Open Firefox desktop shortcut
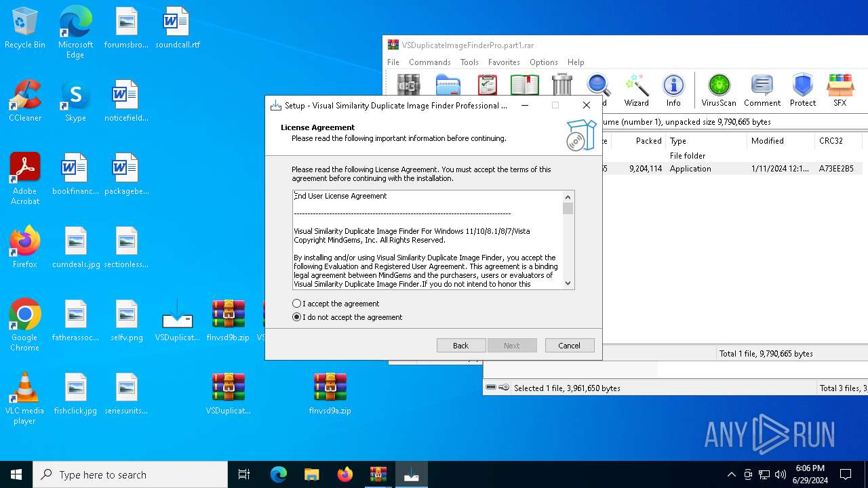 (x=25, y=248)
